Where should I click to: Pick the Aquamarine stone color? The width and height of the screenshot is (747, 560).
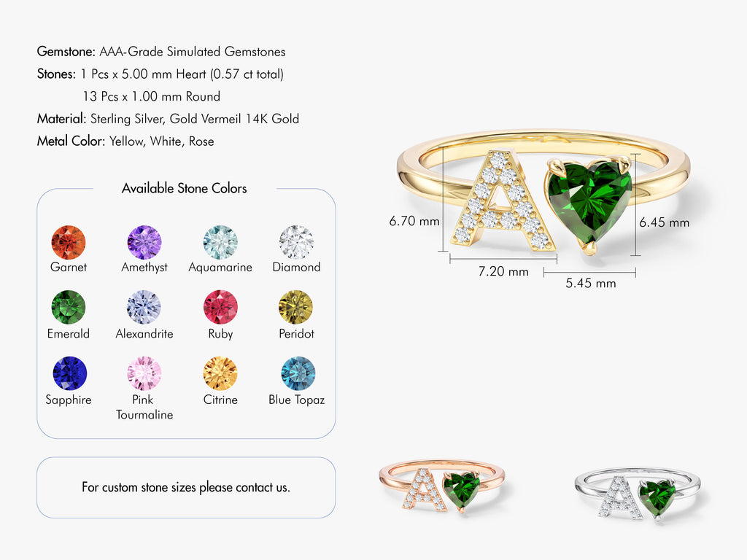click(220, 242)
